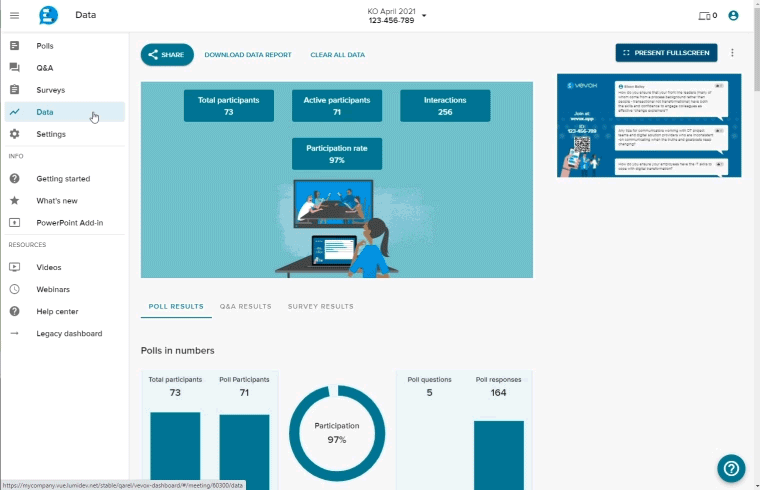Click the Getting started question mark icon
Viewport: 760px width, 490px height.
(x=15, y=178)
